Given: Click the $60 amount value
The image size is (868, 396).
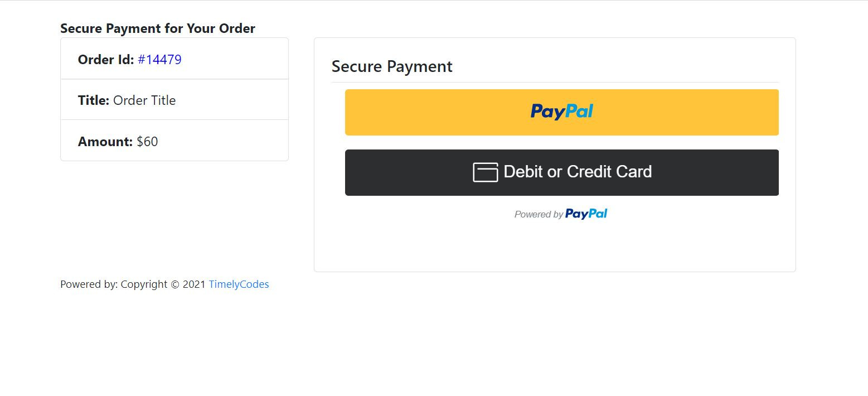Looking at the screenshot, I should [x=147, y=142].
